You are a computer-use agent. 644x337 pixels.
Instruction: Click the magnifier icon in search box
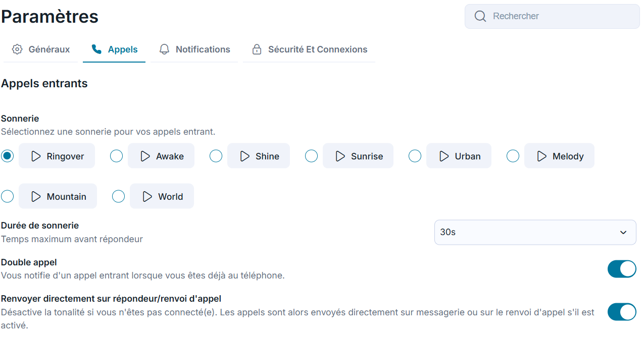click(480, 16)
